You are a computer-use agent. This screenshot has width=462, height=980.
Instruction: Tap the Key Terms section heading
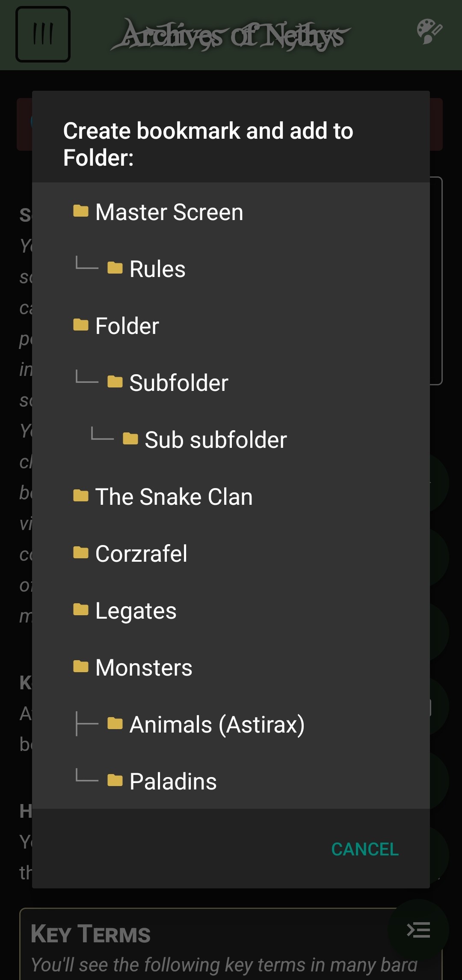pos(91,933)
